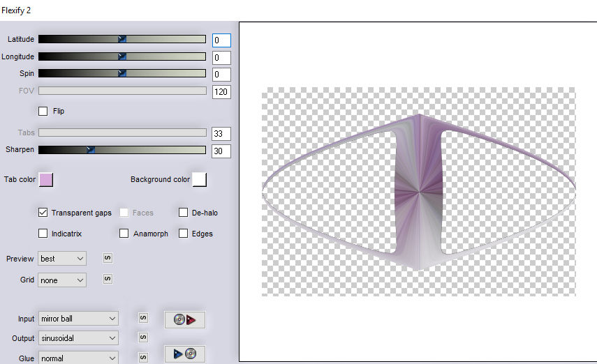This screenshot has height=364, width=597.
Task: Enable the Edges checkbox
Action: (183, 234)
